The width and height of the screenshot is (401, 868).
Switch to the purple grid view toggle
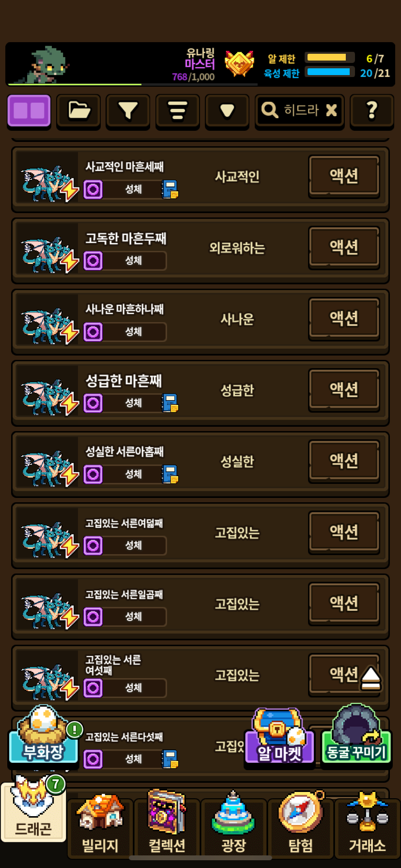click(29, 111)
